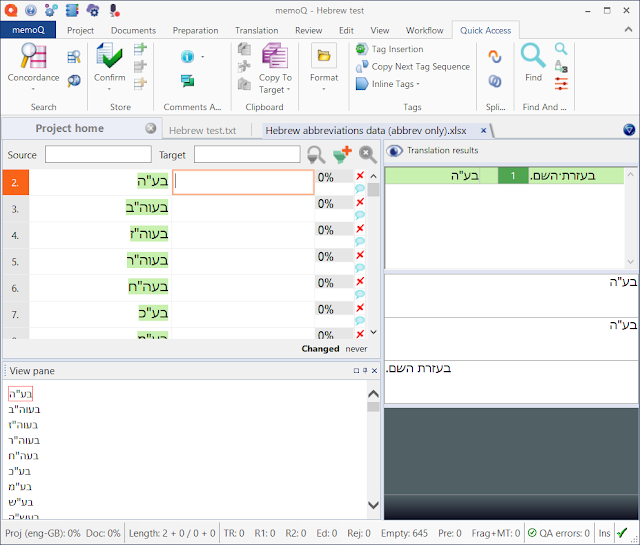Click Copy Next Tag Sequence
Viewport: 640px width, 545px height.
click(x=413, y=67)
